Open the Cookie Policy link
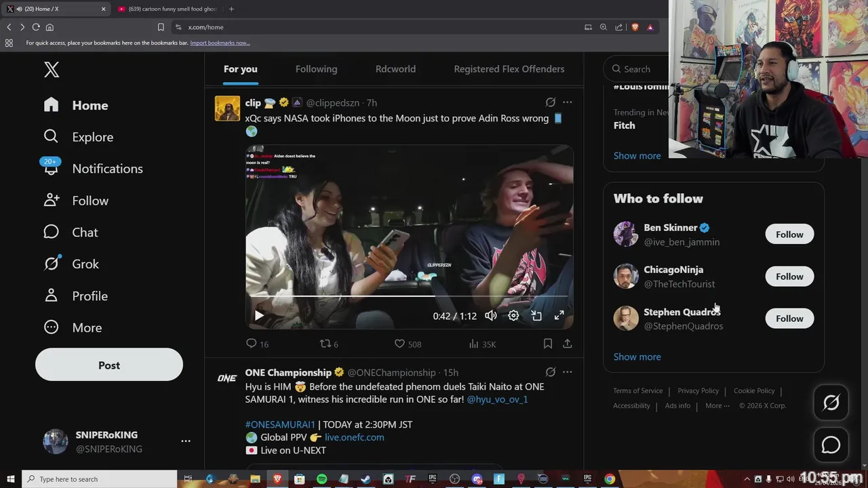The height and width of the screenshot is (488, 868). pyautogui.click(x=754, y=390)
